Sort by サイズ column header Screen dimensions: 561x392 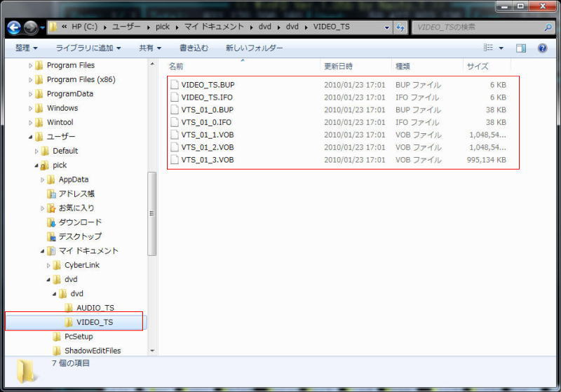point(487,66)
